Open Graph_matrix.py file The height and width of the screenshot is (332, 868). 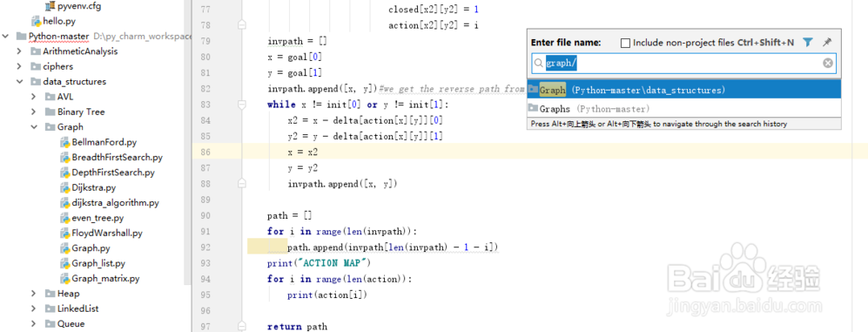click(105, 278)
